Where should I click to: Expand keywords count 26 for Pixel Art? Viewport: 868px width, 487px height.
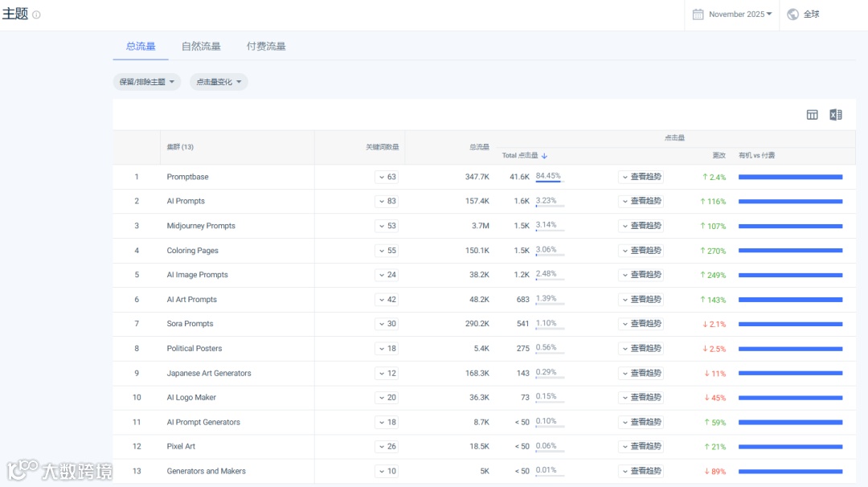(x=387, y=446)
